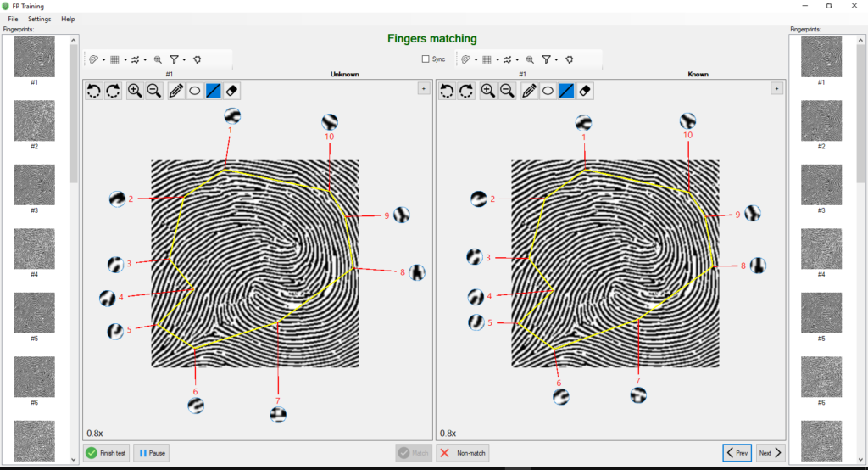Open the Help menu

pyautogui.click(x=68, y=19)
